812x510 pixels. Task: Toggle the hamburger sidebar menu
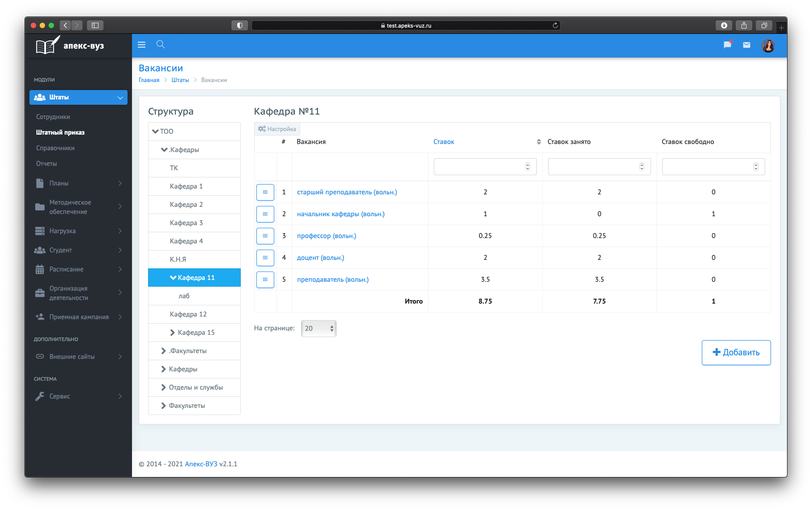point(142,45)
